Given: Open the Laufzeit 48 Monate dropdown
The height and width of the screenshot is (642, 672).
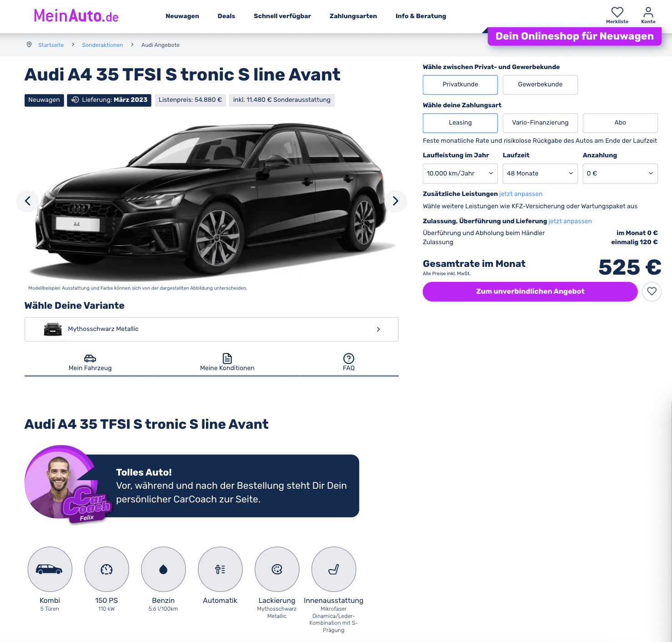Looking at the screenshot, I should pos(540,174).
